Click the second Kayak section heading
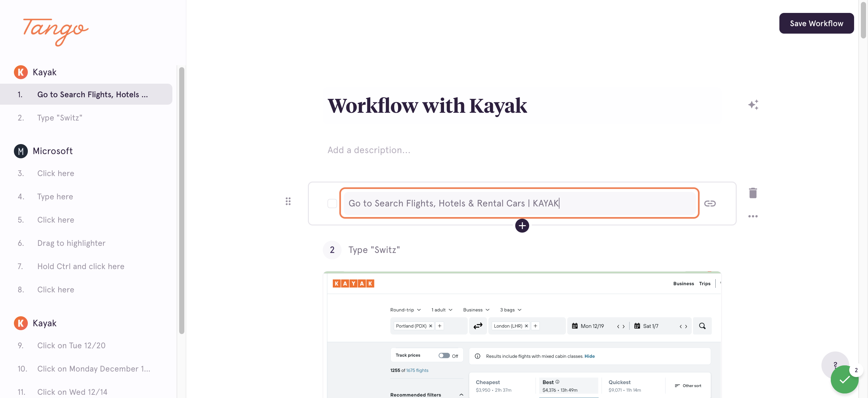The image size is (868, 398). [45, 323]
